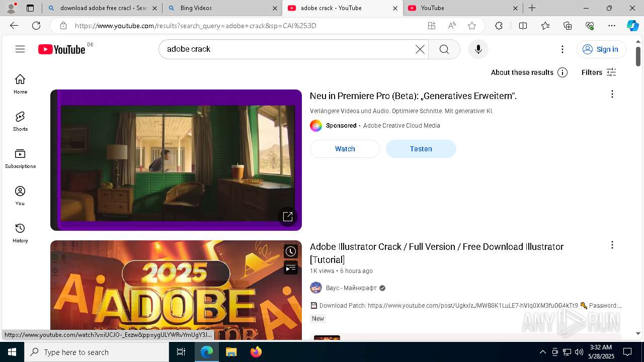Add this page to favorites star
This screenshot has width=644, height=362.
pyautogui.click(x=472, y=26)
